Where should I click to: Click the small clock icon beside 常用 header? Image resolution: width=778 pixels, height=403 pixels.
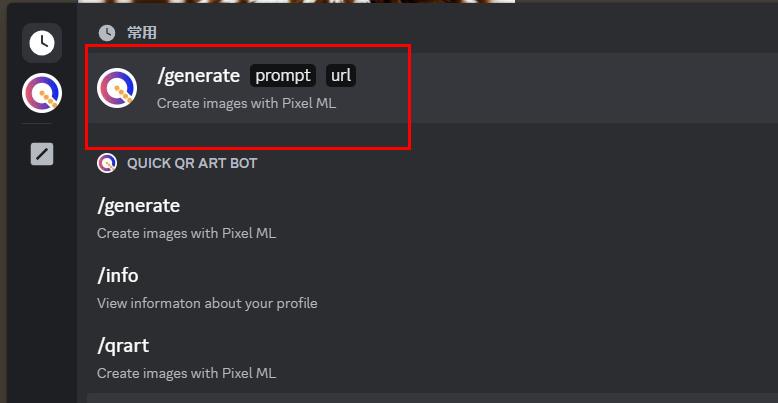click(107, 33)
